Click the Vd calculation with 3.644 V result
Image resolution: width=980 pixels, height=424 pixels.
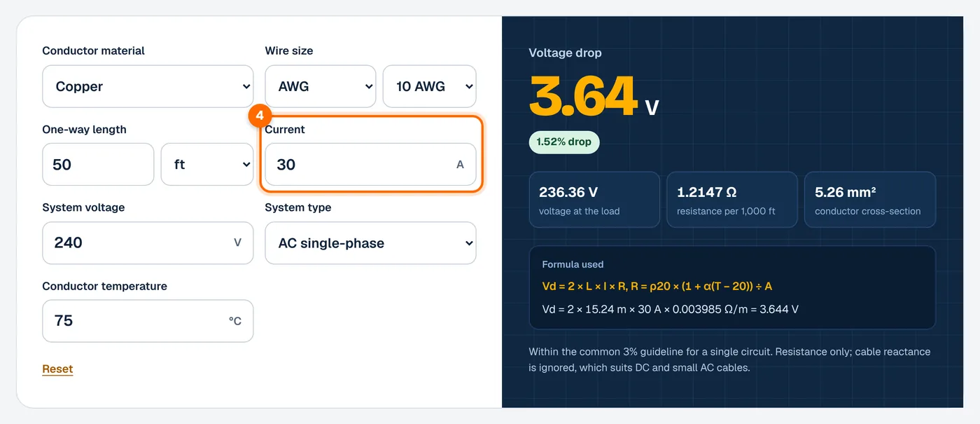[671, 309]
